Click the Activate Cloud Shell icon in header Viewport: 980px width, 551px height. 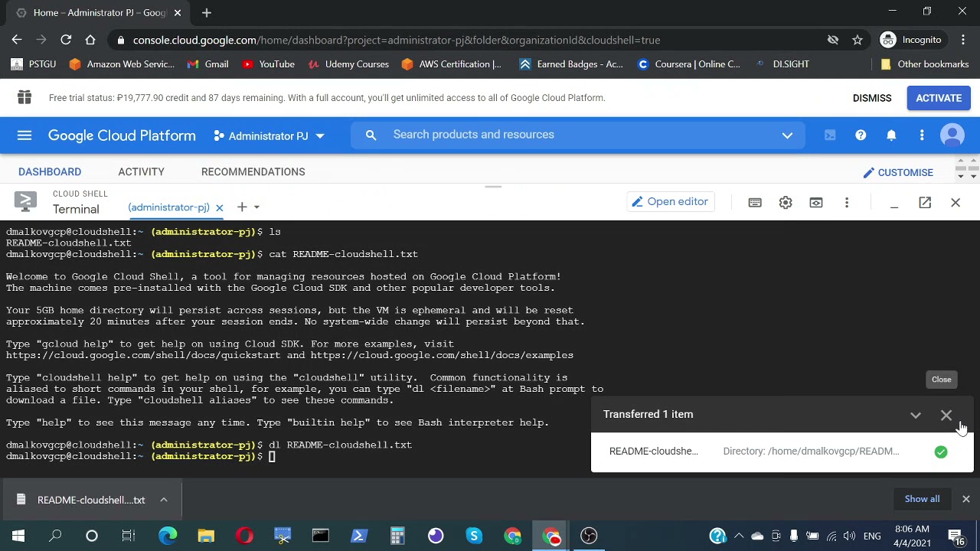pyautogui.click(x=830, y=135)
